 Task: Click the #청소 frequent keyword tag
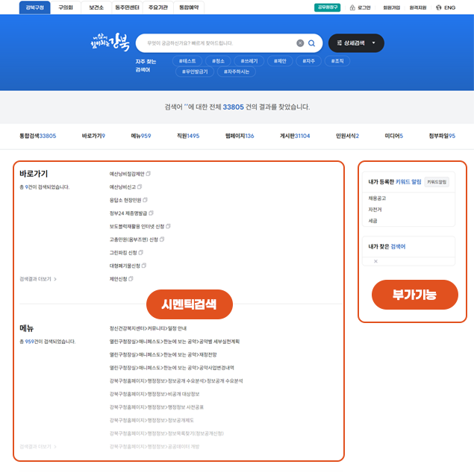(218, 61)
